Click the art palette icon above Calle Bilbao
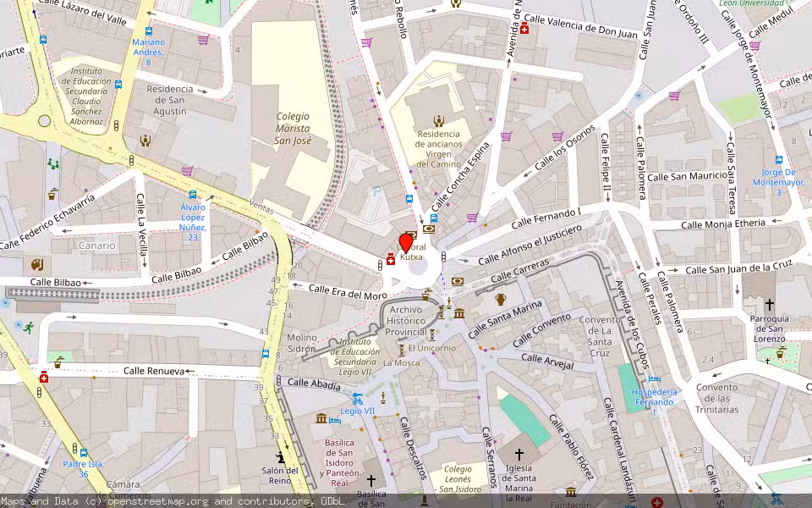This screenshot has width=812, height=508. 36,265
